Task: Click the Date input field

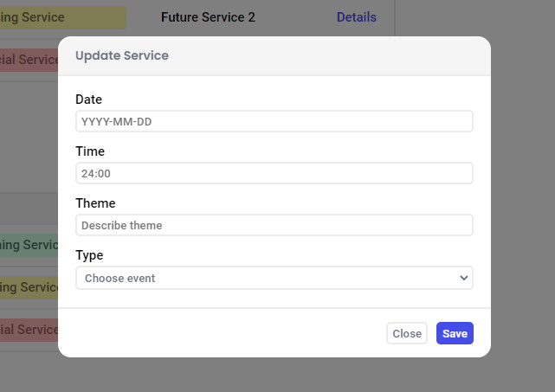Action: (274, 121)
